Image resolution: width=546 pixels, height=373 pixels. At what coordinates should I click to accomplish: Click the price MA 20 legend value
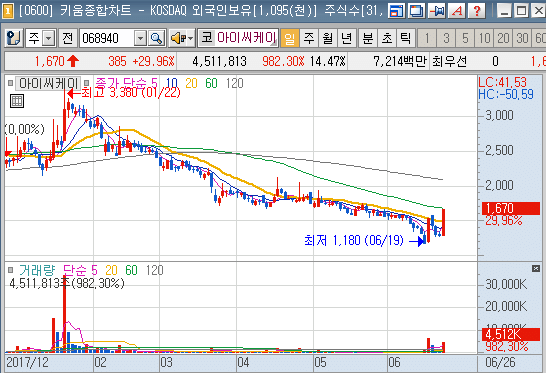point(192,83)
